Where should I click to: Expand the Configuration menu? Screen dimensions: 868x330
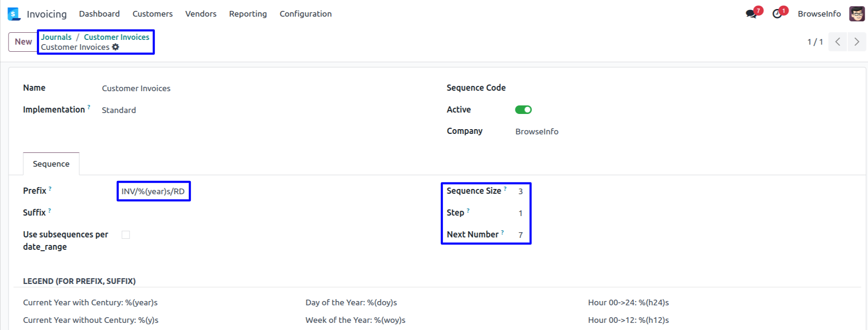pyautogui.click(x=305, y=14)
